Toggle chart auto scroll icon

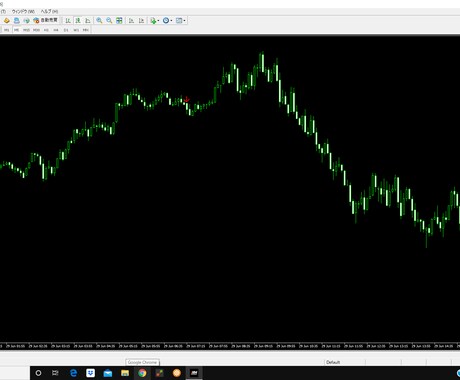coord(131,21)
